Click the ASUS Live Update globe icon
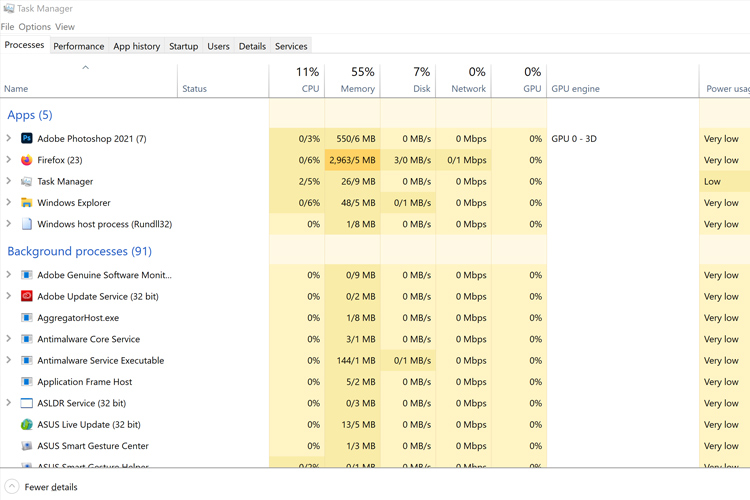 [27, 424]
